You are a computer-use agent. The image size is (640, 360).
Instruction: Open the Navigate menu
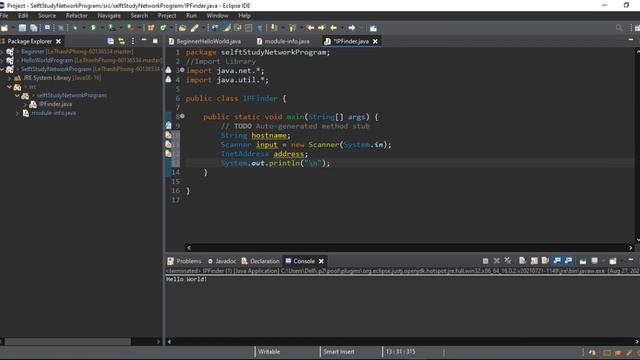coord(109,16)
